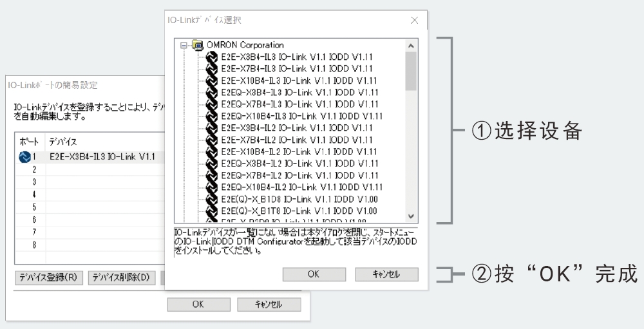644x329 pixels.
Task: Select port 3 row in port table
Action: tap(90, 182)
